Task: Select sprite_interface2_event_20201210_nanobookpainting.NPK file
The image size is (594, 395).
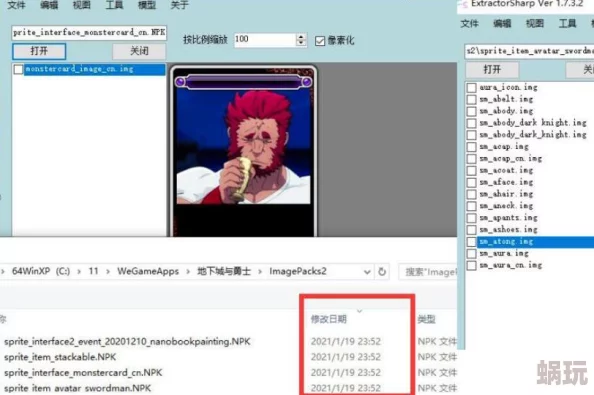Action: tap(127, 342)
